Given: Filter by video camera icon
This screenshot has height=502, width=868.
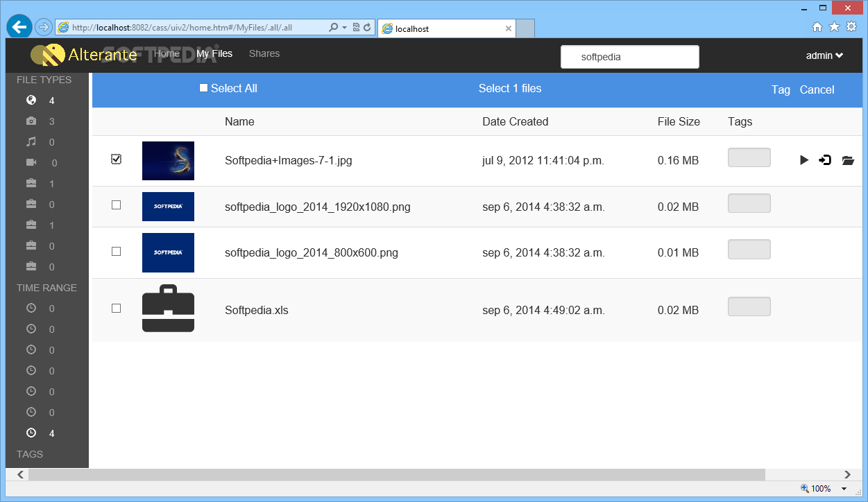Looking at the screenshot, I should 31,163.
